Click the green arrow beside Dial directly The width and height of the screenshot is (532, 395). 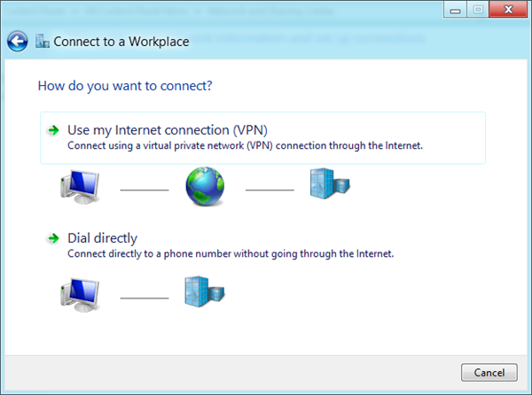click(53, 238)
